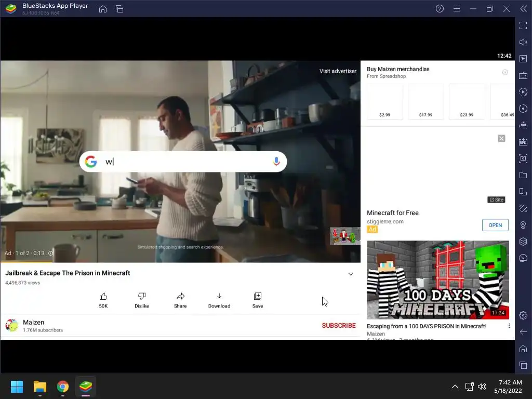Go back using the Android back arrow
The image size is (532, 399).
pos(523,332)
